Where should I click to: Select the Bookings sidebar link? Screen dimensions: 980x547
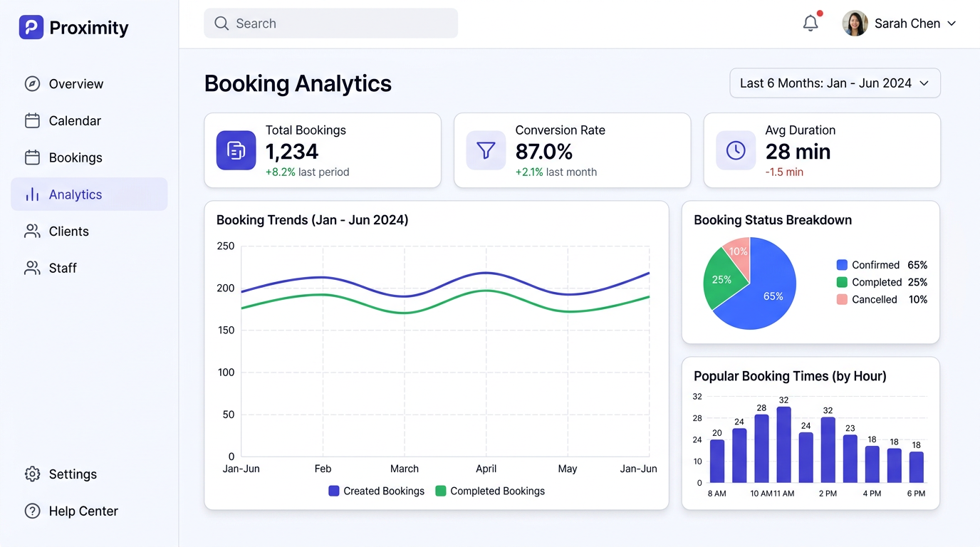[x=75, y=158]
